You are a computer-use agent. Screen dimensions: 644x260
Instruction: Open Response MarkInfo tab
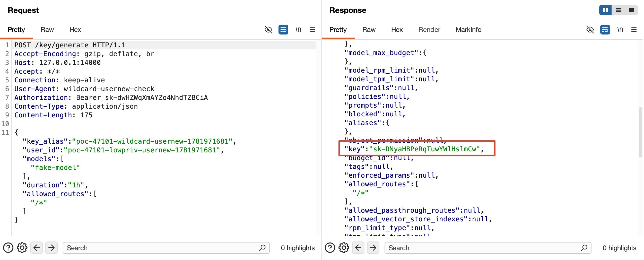point(468,30)
